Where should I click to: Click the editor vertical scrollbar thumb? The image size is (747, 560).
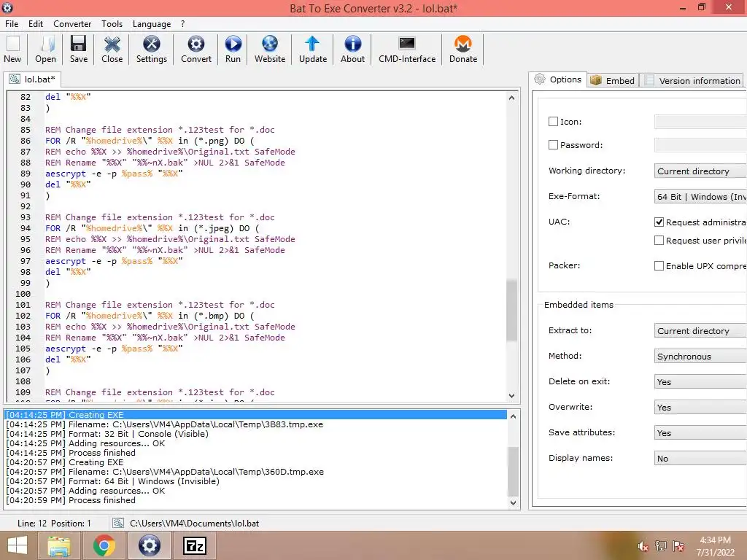(x=511, y=311)
